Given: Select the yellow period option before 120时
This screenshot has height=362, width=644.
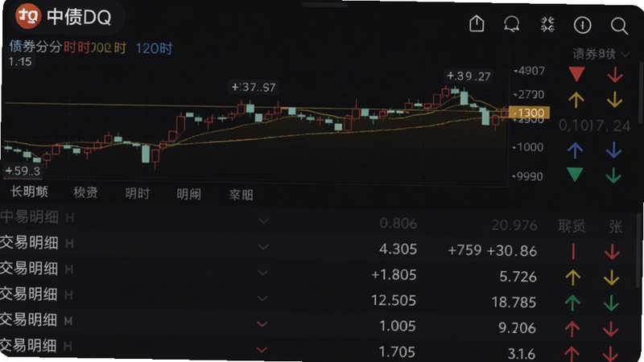Looking at the screenshot, I should (x=108, y=47).
